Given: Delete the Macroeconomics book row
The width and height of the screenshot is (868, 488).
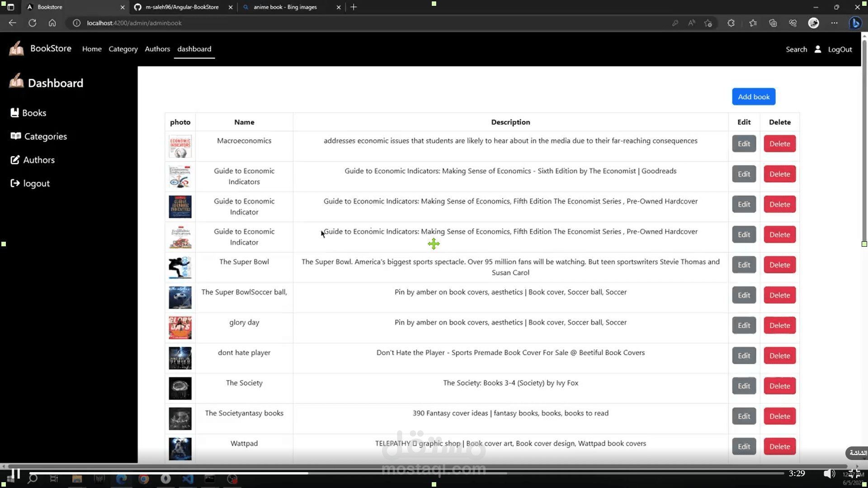Looking at the screenshot, I should (779, 144).
